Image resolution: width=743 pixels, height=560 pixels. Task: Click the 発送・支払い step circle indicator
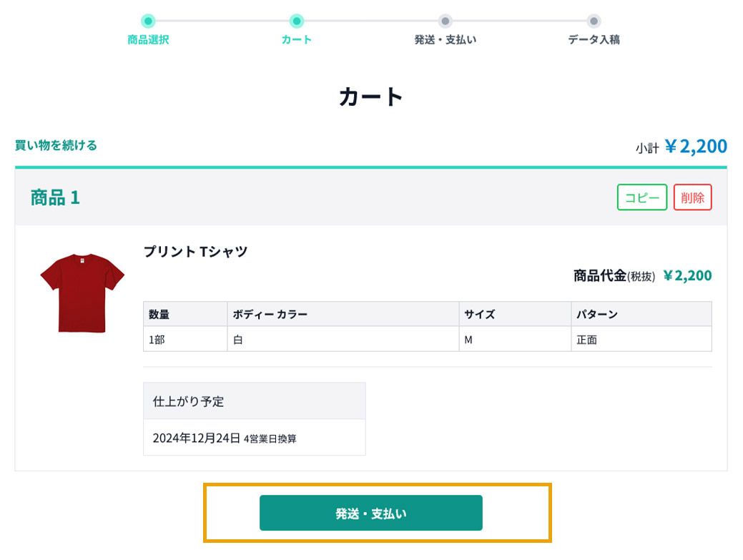pyautogui.click(x=445, y=21)
